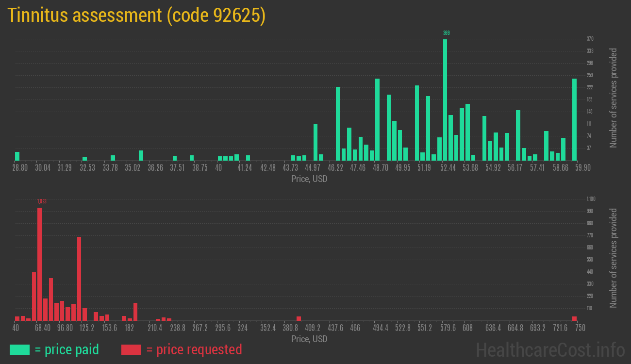Open the HealthcareCost.info watermark link
The image size is (631, 364).
[x=550, y=349]
